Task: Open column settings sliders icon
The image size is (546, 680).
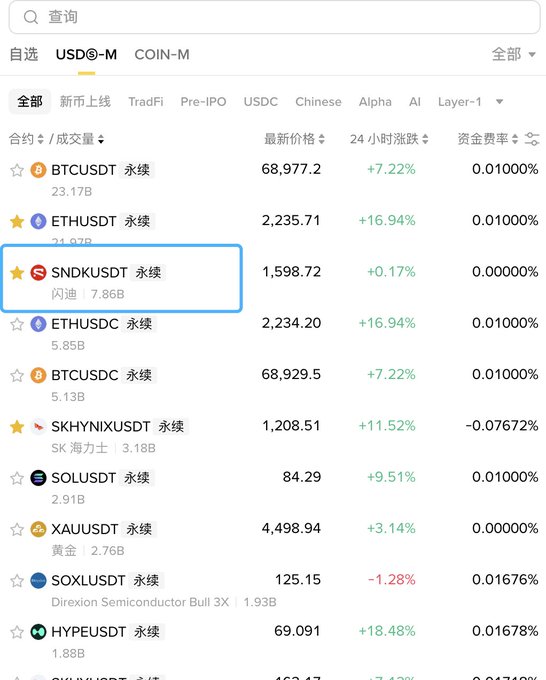Action: point(532,139)
